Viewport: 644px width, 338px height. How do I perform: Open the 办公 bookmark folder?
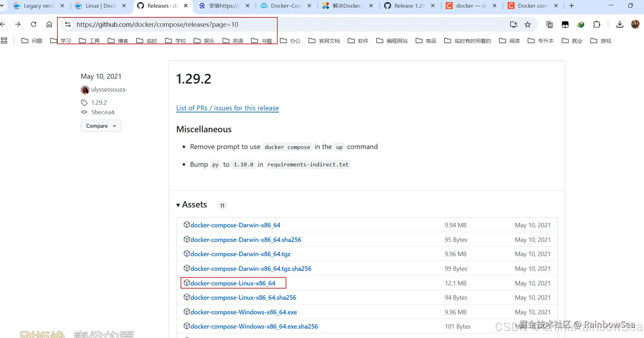(x=290, y=41)
